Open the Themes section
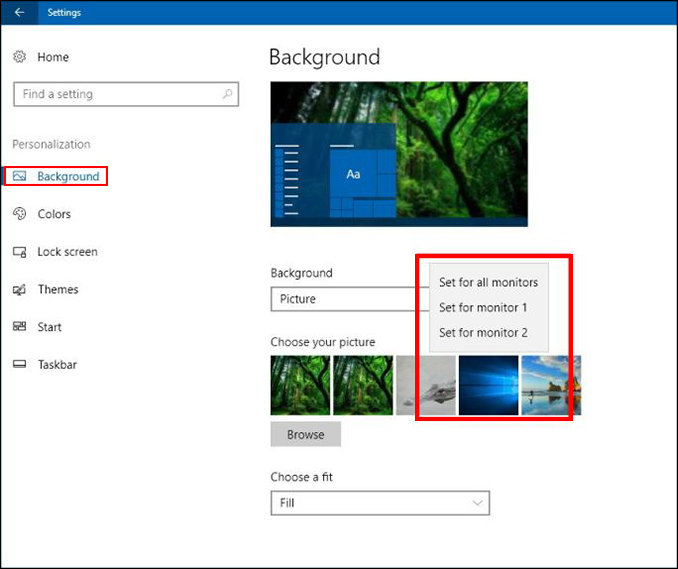This screenshot has height=569, width=678. pos(58,289)
